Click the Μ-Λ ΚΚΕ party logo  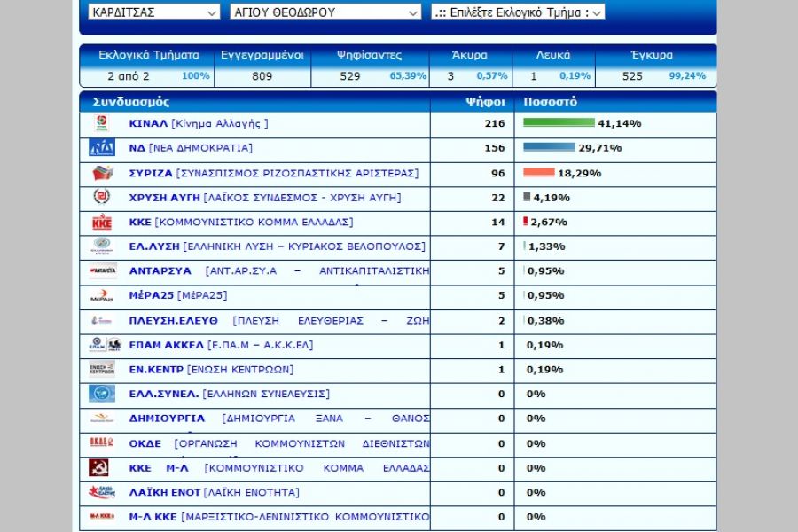point(102,516)
